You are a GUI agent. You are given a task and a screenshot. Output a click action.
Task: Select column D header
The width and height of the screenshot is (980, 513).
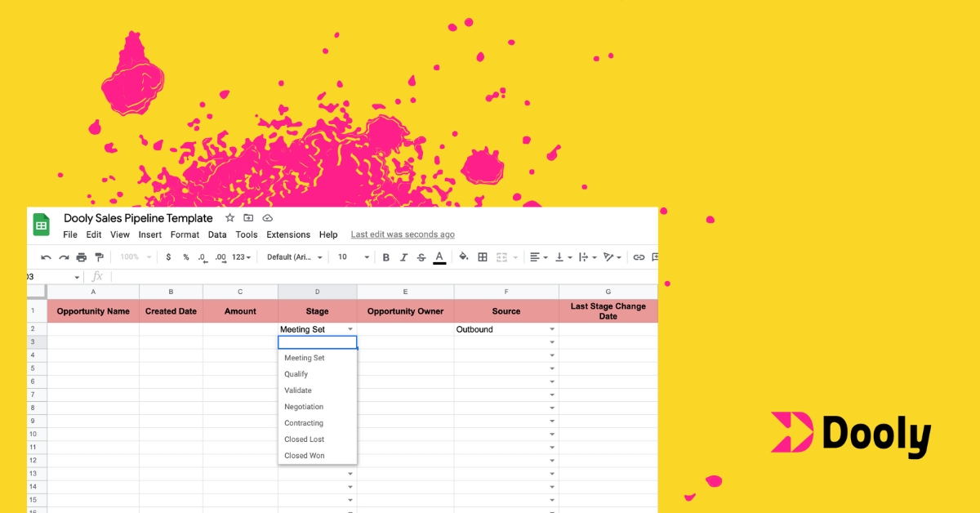click(x=317, y=292)
